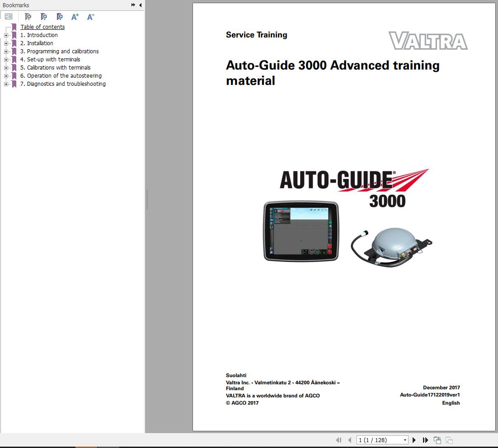Expand 4. Set-up with terminals bookmark

6,60
